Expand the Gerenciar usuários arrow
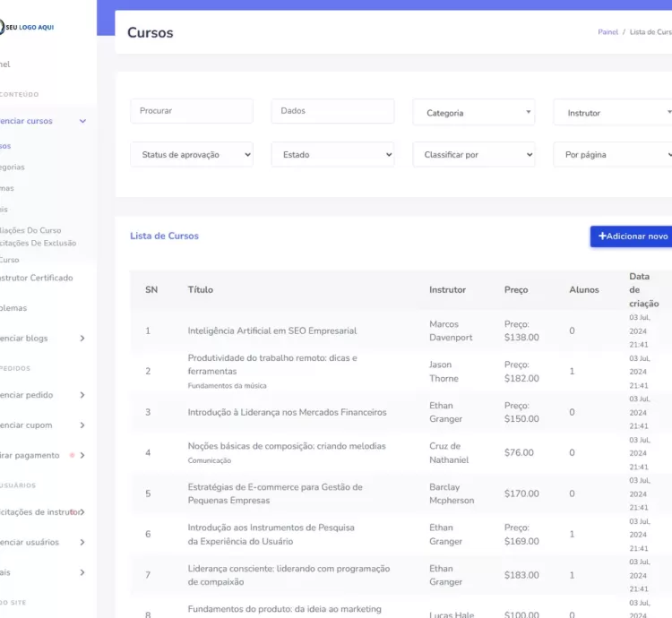This screenshot has height=618, width=672. tap(82, 542)
